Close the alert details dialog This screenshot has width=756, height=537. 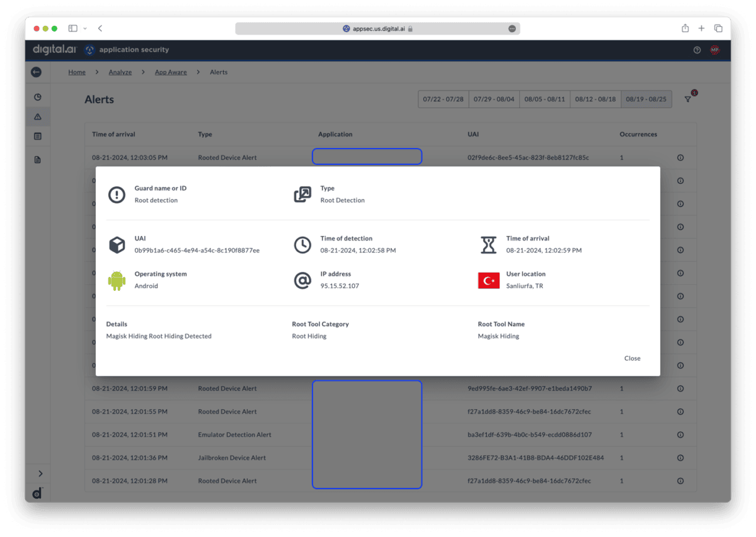pos(632,358)
